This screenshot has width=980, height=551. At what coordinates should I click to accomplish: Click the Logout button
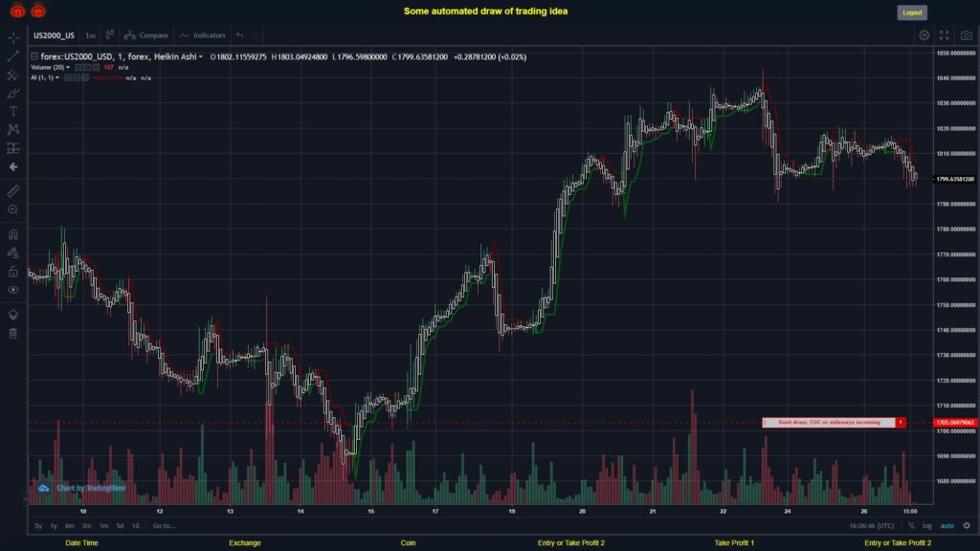(912, 12)
